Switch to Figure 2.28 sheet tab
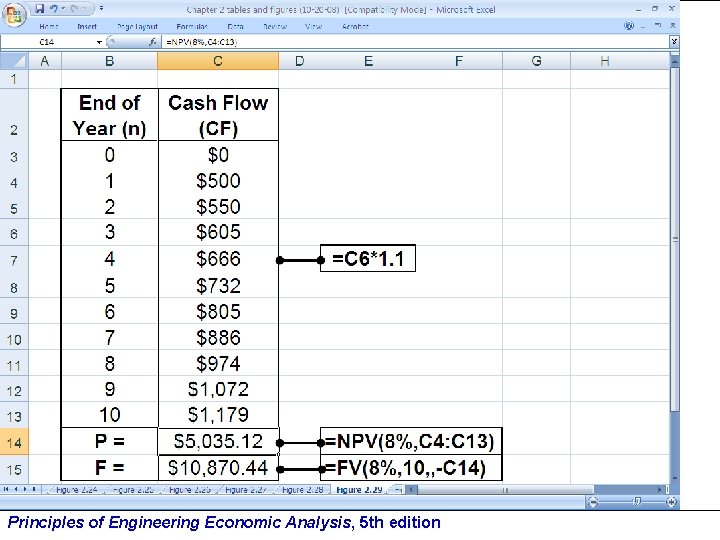720x540 pixels. point(302,490)
